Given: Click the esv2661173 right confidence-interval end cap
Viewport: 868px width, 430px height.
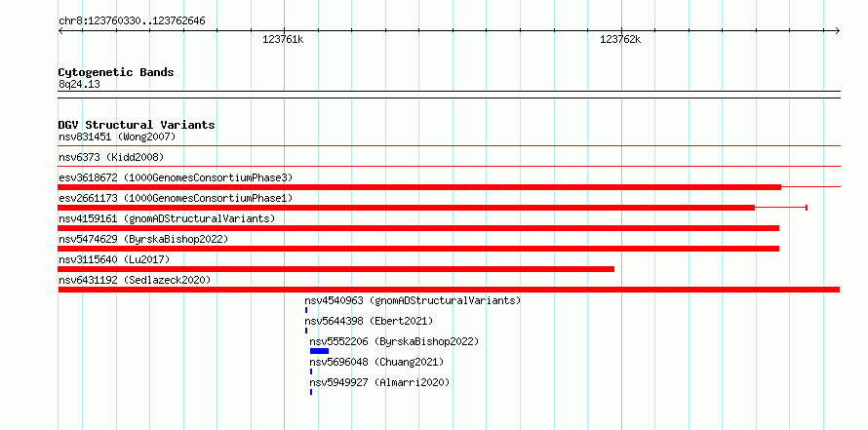Looking at the screenshot, I should pos(807,208).
